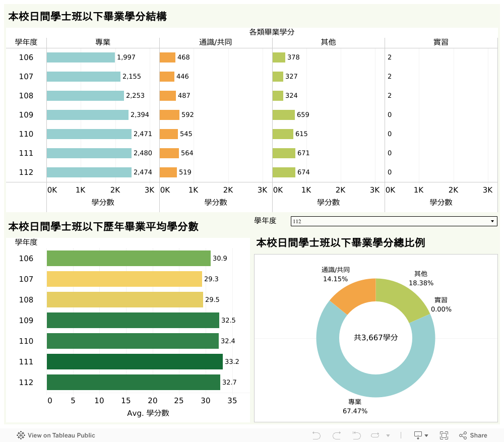Click the 其他 18.38% pie label
The width and height of the screenshot is (504, 442).
[x=421, y=278]
